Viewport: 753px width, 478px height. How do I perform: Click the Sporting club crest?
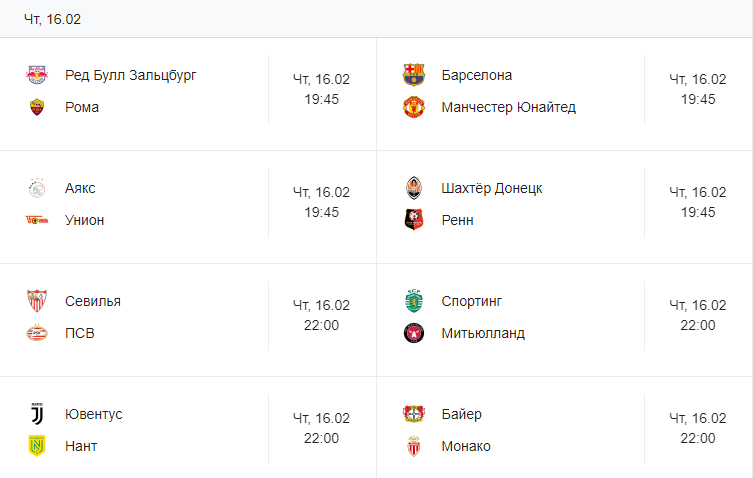(413, 301)
